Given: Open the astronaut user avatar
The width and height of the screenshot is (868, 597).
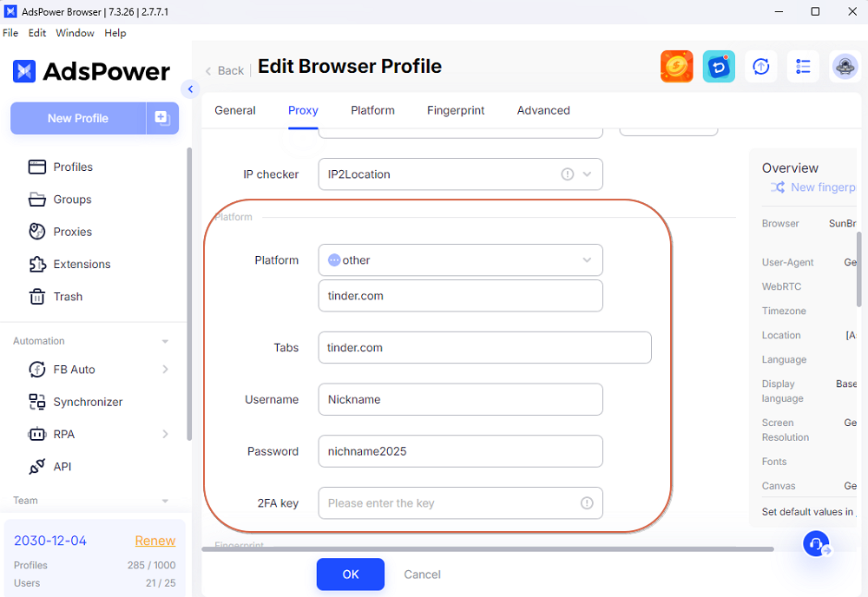Looking at the screenshot, I should click(x=844, y=67).
